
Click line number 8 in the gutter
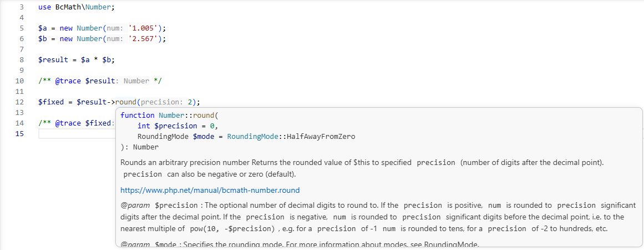(22, 60)
